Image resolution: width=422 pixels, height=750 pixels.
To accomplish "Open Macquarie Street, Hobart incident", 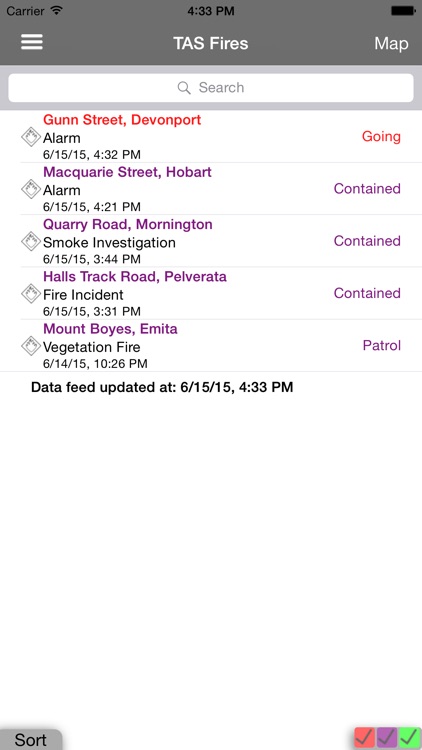I will pos(211,189).
